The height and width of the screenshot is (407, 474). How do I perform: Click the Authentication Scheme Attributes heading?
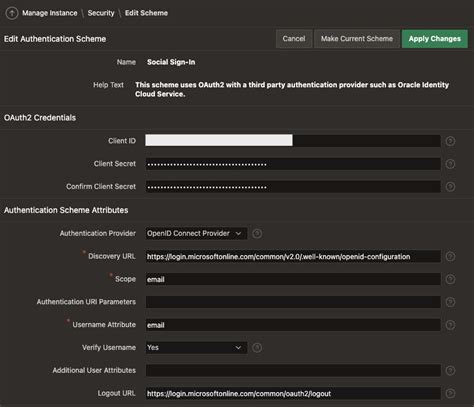tap(66, 210)
